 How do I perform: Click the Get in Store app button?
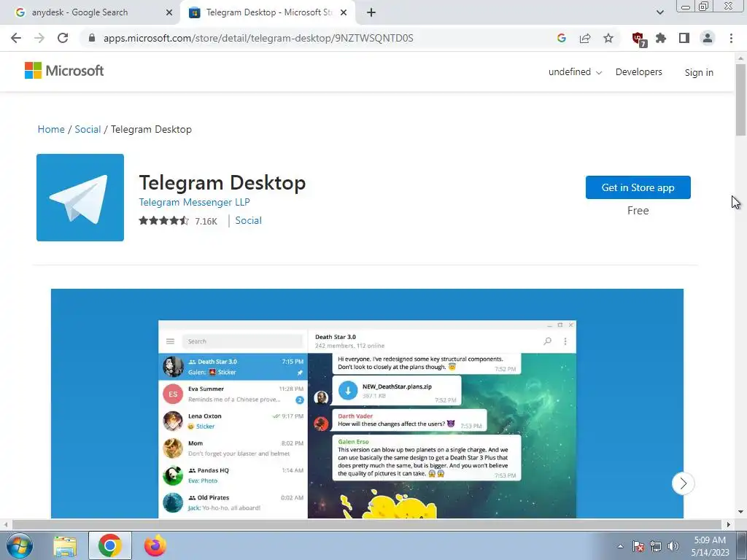tap(638, 187)
